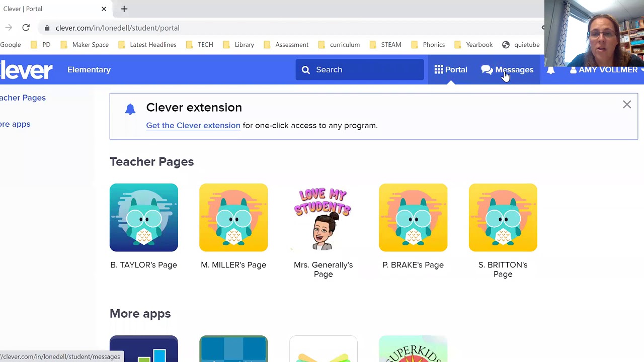This screenshot has height=362, width=644.
Task: Open the curriculum bookmarks folder
Action: (339, 45)
